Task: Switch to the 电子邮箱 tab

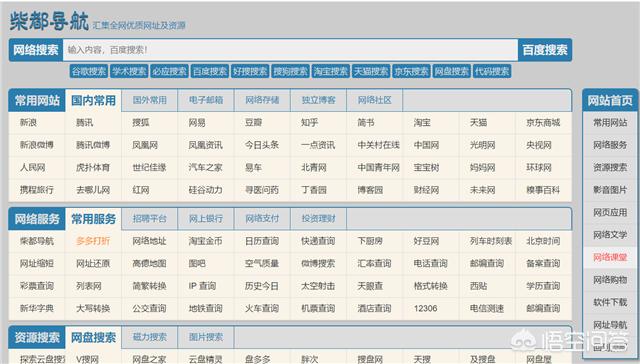Action: tap(206, 100)
